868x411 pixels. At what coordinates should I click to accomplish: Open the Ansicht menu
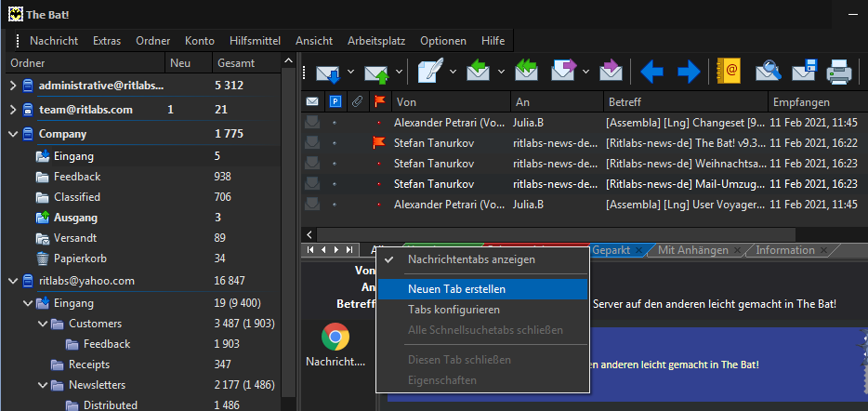pyautogui.click(x=314, y=41)
